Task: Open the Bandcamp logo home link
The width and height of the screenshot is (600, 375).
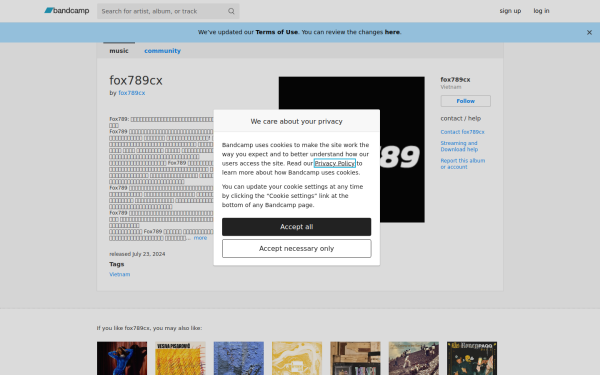Action: tap(67, 11)
